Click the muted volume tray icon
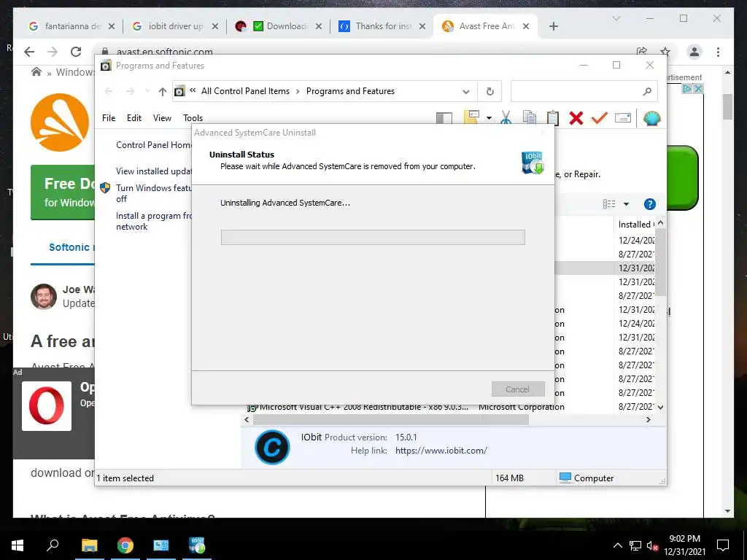The width and height of the screenshot is (747, 560). click(653, 545)
